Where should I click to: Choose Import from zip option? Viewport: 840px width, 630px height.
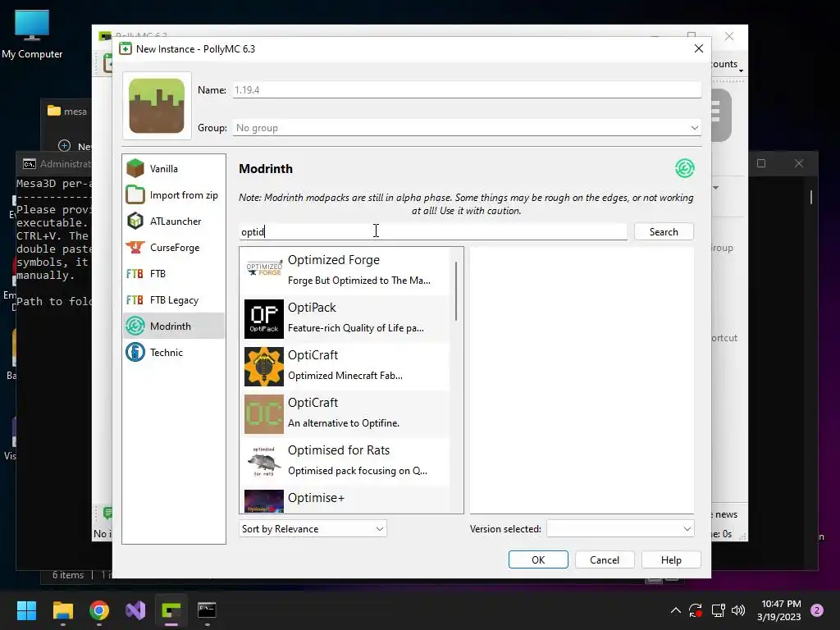[x=174, y=195]
